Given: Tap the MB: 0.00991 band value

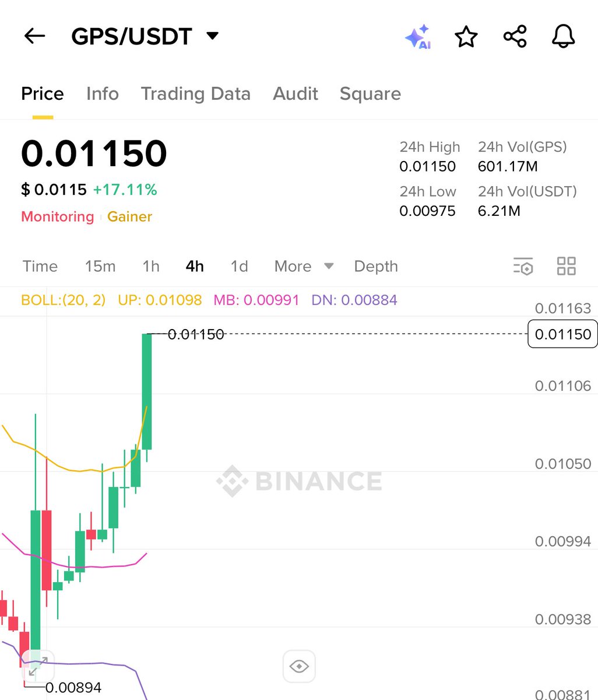Looking at the screenshot, I should click(256, 300).
